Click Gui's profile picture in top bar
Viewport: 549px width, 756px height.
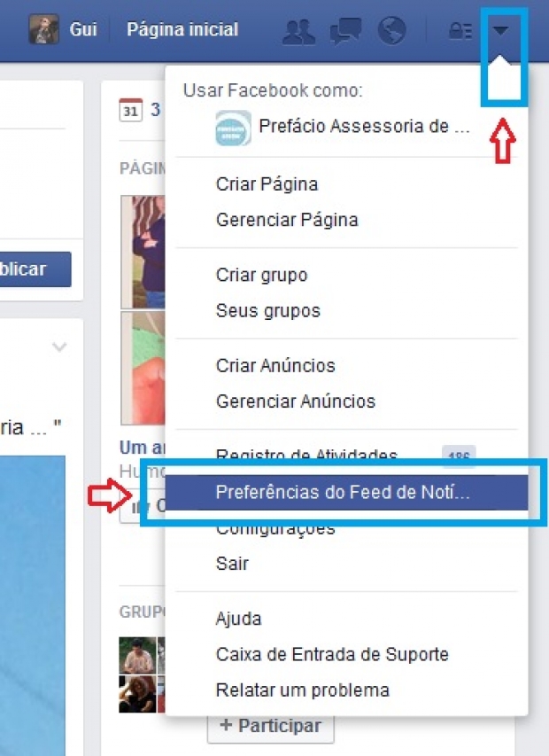(43, 29)
